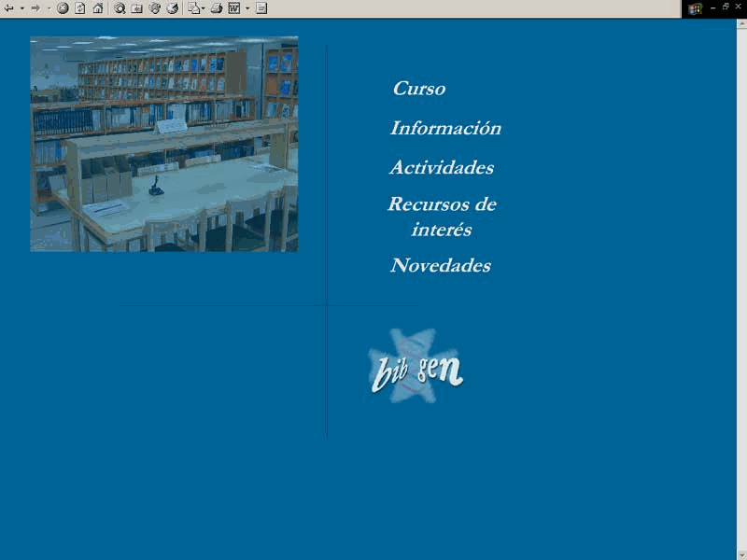747x560 pixels.
Task: Open the Favorites folder icon
Action: click(137, 8)
